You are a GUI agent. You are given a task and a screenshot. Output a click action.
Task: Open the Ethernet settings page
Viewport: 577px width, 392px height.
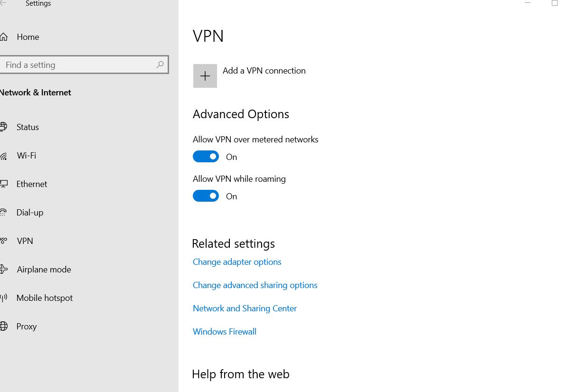coord(32,184)
